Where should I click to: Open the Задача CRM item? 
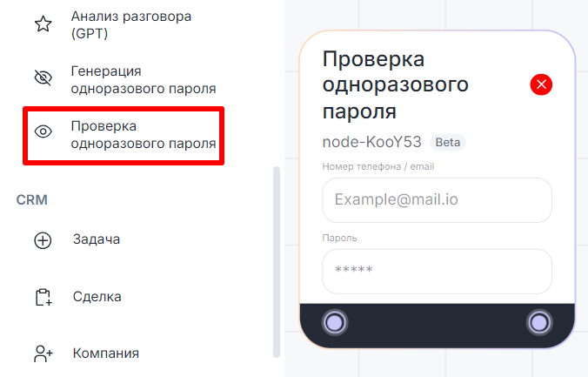pos(96,239)
